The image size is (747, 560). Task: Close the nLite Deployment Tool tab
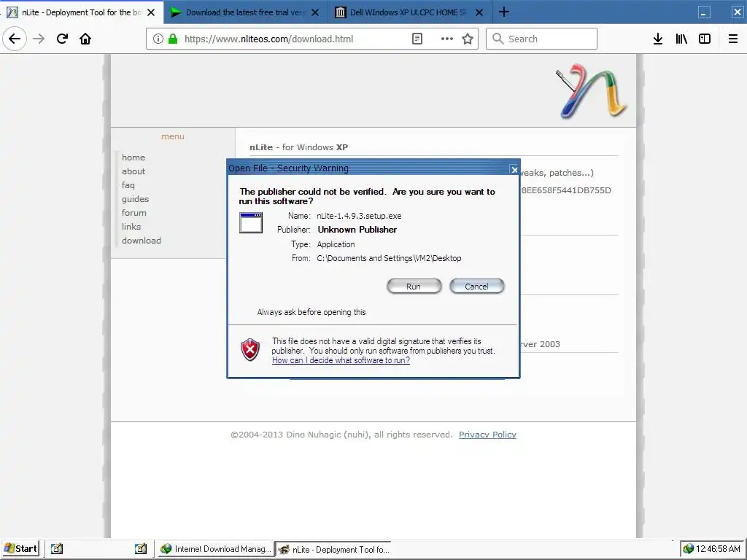click(151, 12)
